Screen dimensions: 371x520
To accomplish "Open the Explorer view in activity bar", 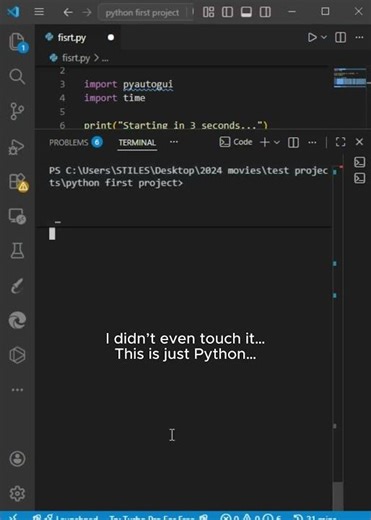I will [x=17, y=42].
